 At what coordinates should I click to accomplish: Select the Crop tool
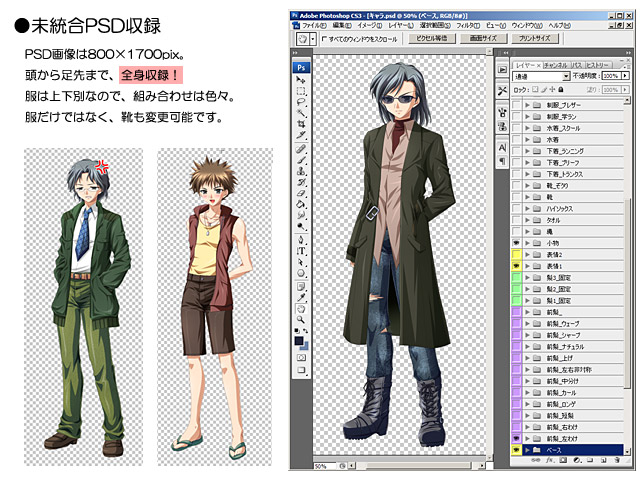[x=301, y=124]
